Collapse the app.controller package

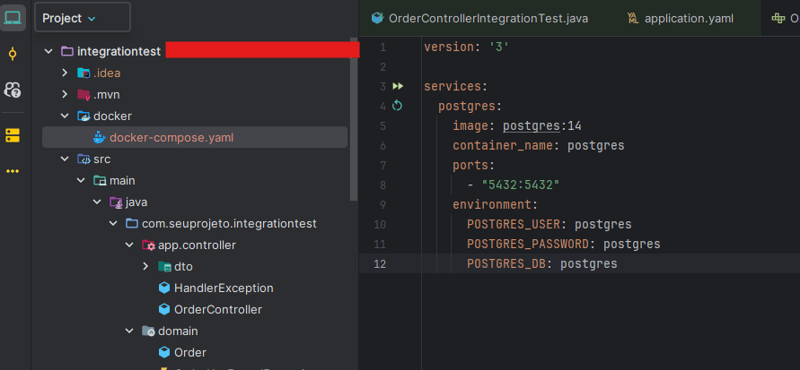point(130,245)
